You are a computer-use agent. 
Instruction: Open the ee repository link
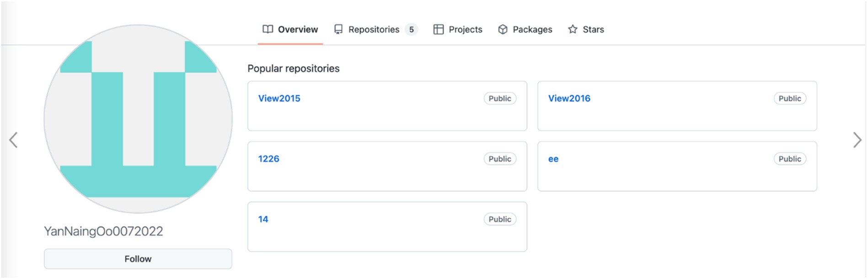tap(553, 159)
